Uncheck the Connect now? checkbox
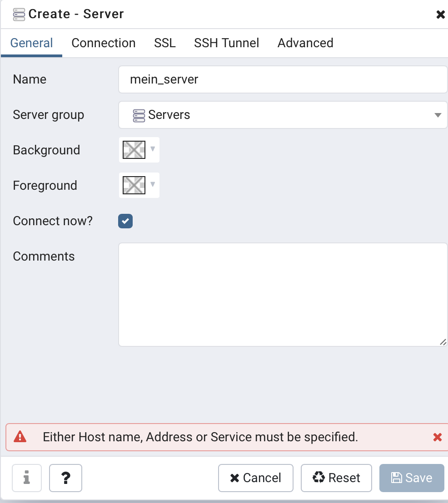This screenshot has width=448, height=503. [x=125, y=221]
